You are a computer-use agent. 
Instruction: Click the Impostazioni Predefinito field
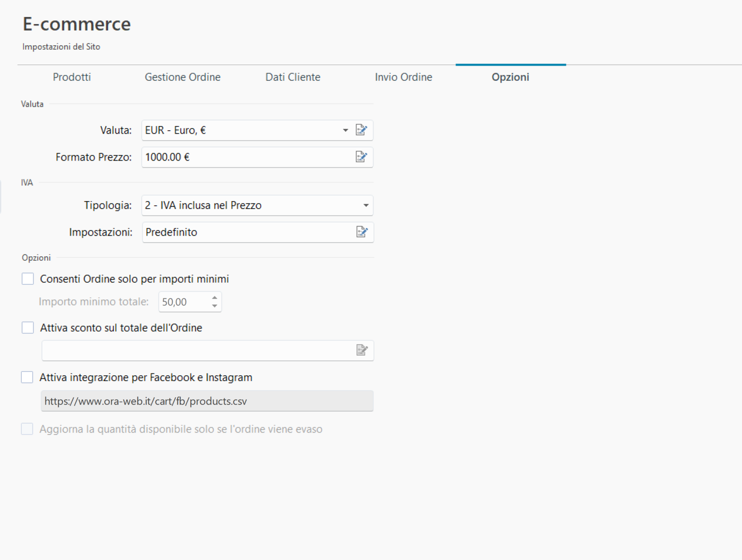tap(245, 232)
